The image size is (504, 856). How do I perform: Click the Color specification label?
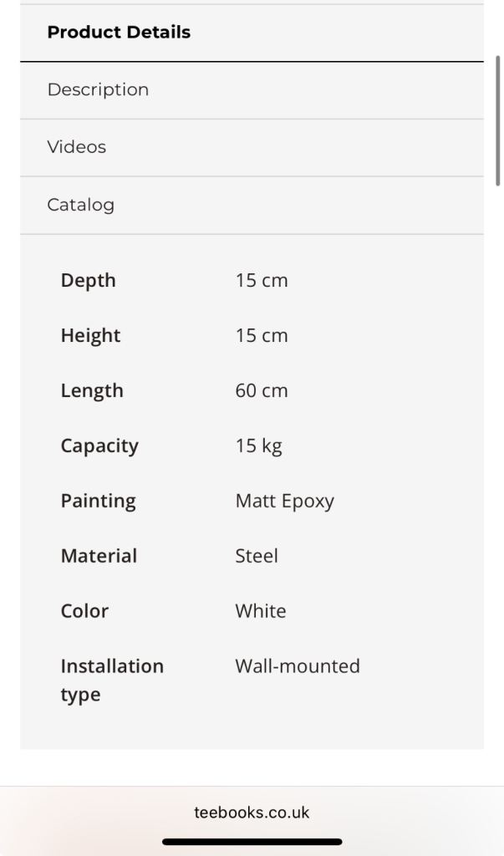pos(84,612)
